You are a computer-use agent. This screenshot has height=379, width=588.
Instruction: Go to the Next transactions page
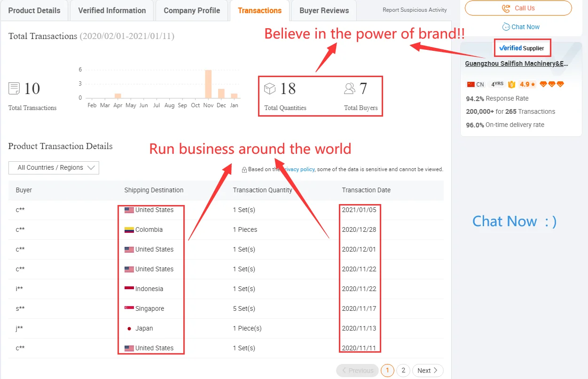click(428, 371)
